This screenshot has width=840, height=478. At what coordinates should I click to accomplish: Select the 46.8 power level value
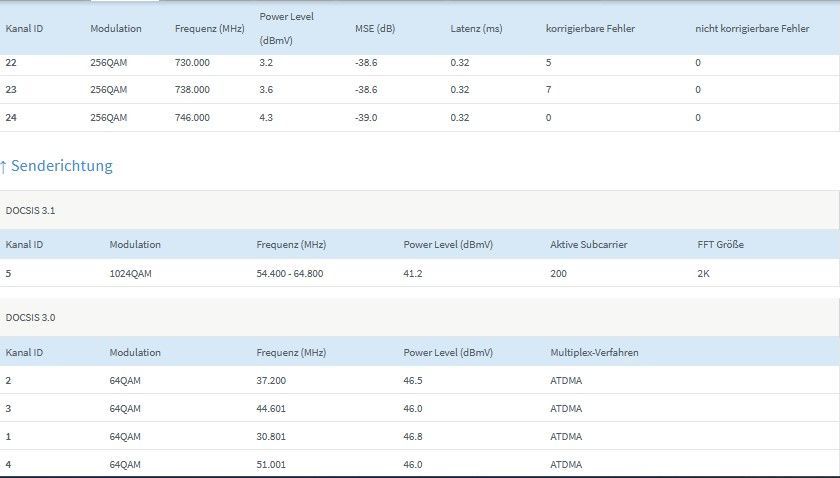tap(413, 436)
